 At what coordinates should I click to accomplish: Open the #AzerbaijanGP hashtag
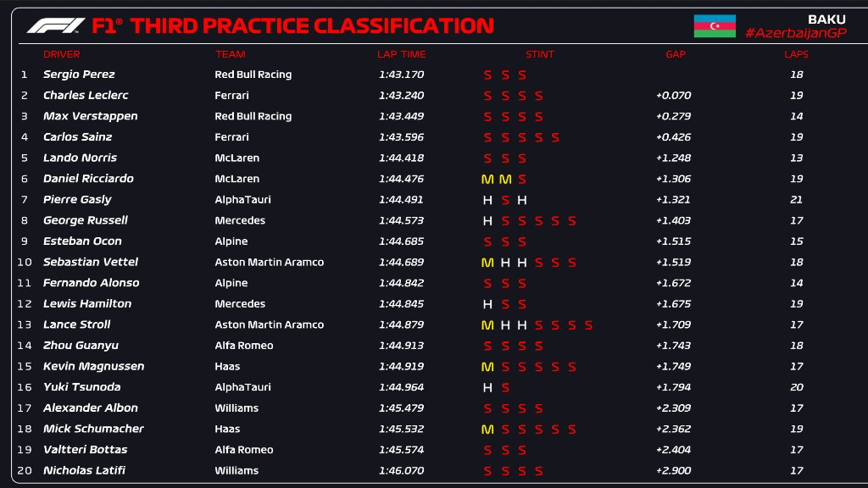tap(795, 33)
